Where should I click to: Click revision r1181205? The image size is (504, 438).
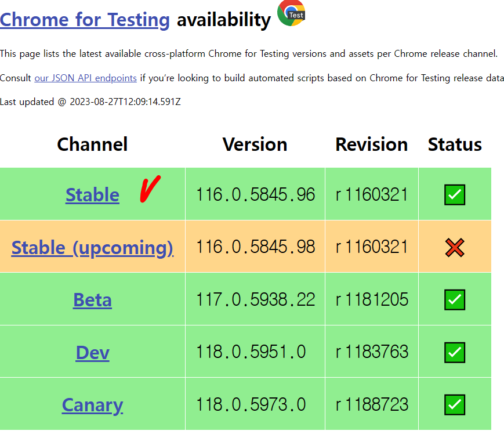372,299
